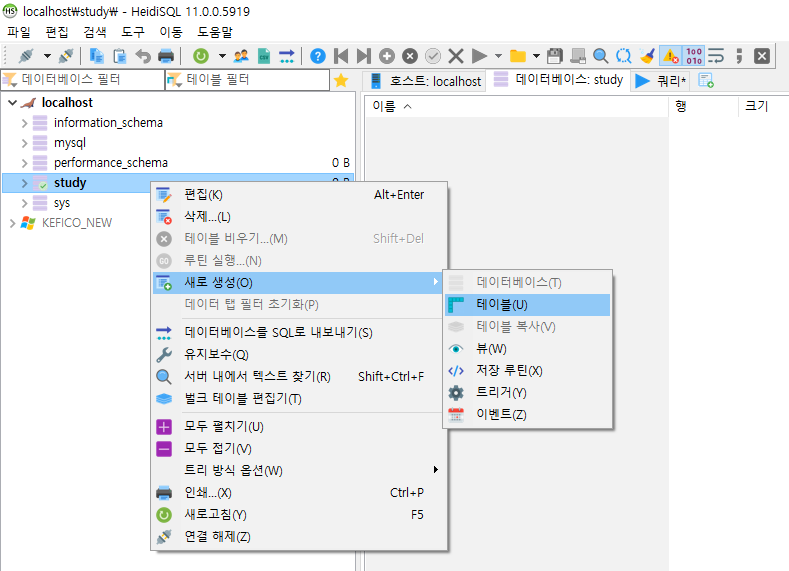This screenshot has width=789, height=571.
Task: Open the 파일 menu
Action: [19, 32]
